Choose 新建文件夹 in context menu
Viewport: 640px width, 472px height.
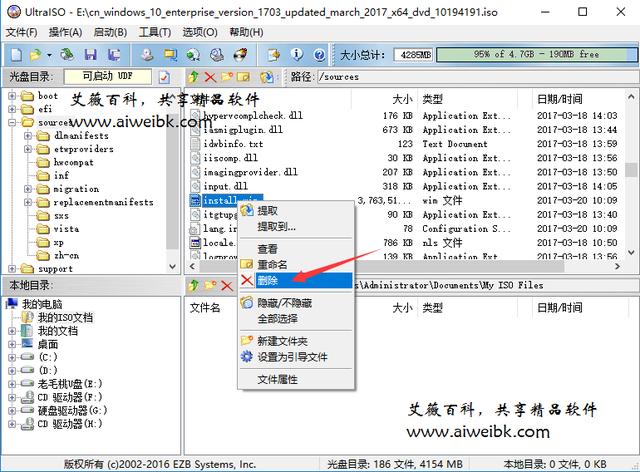[x=296, y=341]
